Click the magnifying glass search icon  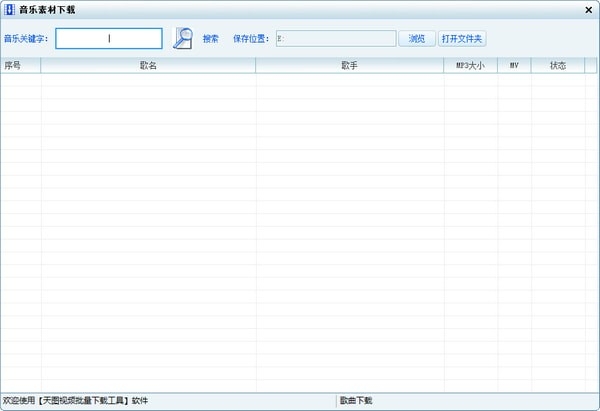tap(183, 38)
